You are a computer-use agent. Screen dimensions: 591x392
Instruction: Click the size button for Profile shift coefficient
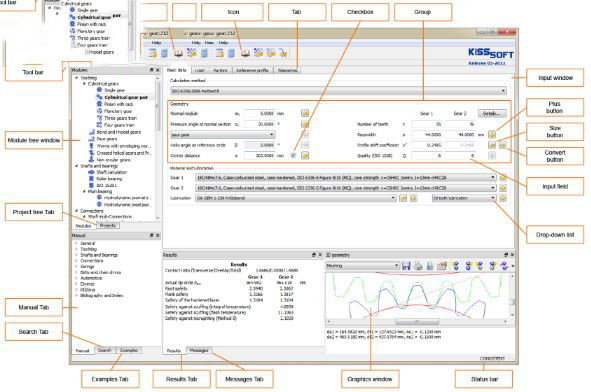(492, 145)
